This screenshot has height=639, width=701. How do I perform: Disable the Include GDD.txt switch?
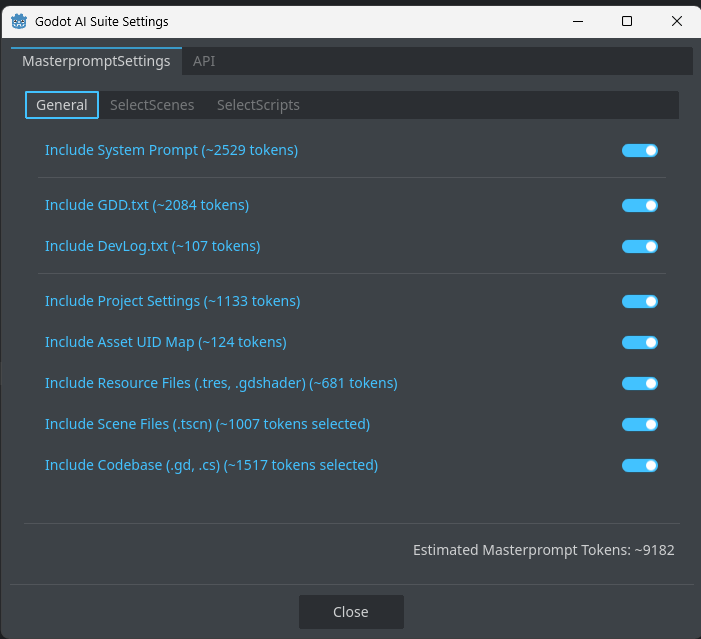640,205
